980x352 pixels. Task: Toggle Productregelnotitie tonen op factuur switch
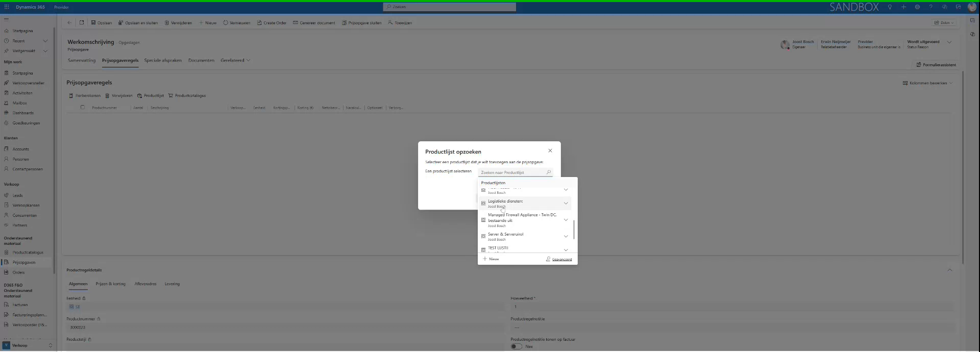pos(517,346)
